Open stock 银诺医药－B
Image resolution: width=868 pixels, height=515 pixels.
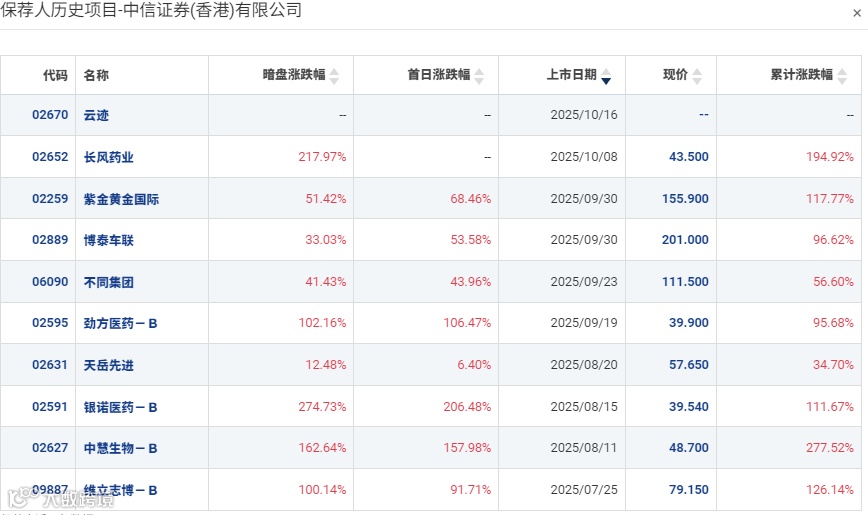tap(120, 407)
